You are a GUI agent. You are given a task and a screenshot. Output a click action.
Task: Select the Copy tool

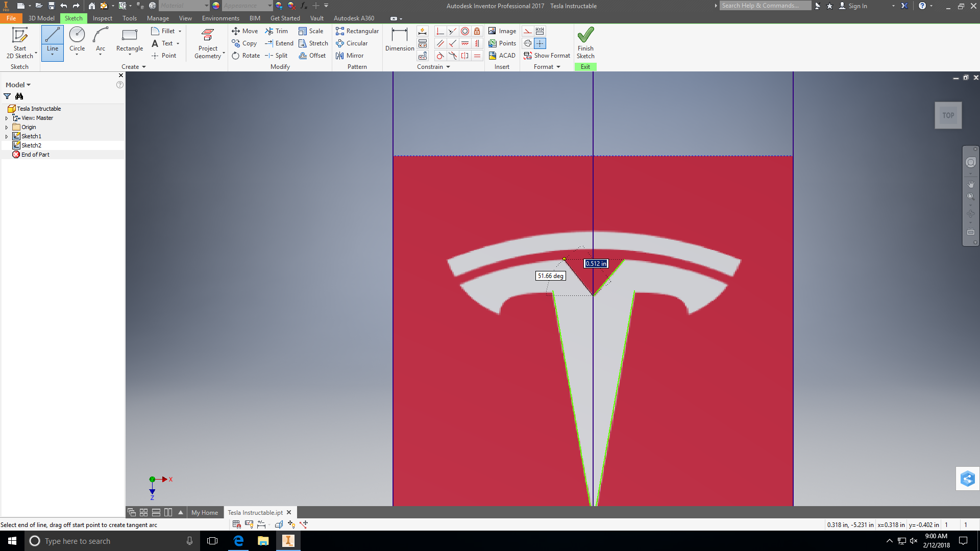point(244,43)
